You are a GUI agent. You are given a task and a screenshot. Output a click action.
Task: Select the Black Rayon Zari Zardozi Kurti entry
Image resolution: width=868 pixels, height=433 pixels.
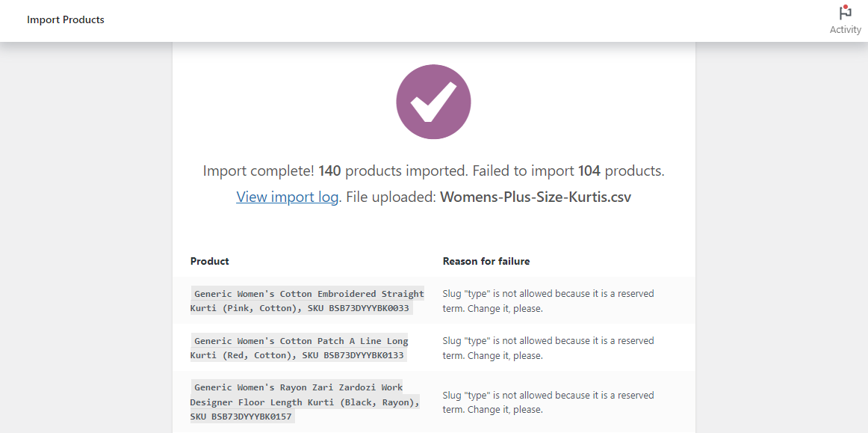click(305, 402)
